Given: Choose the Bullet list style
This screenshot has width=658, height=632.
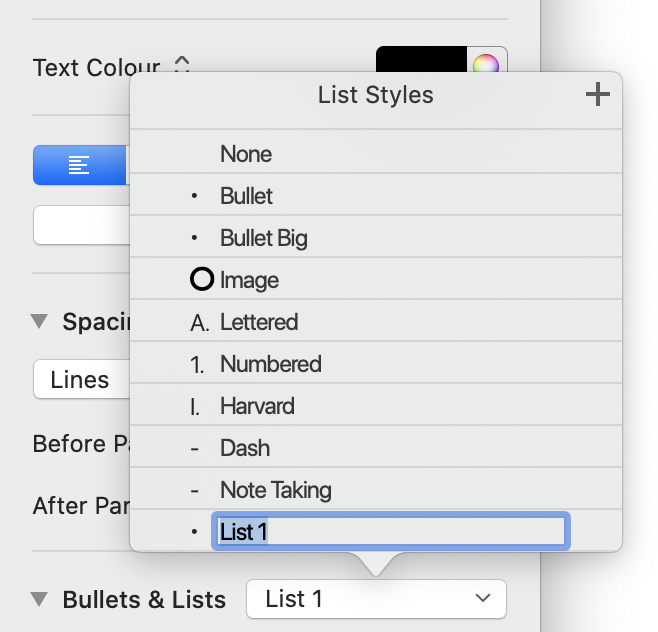Looking at the screenshot, I should [246, 196].
